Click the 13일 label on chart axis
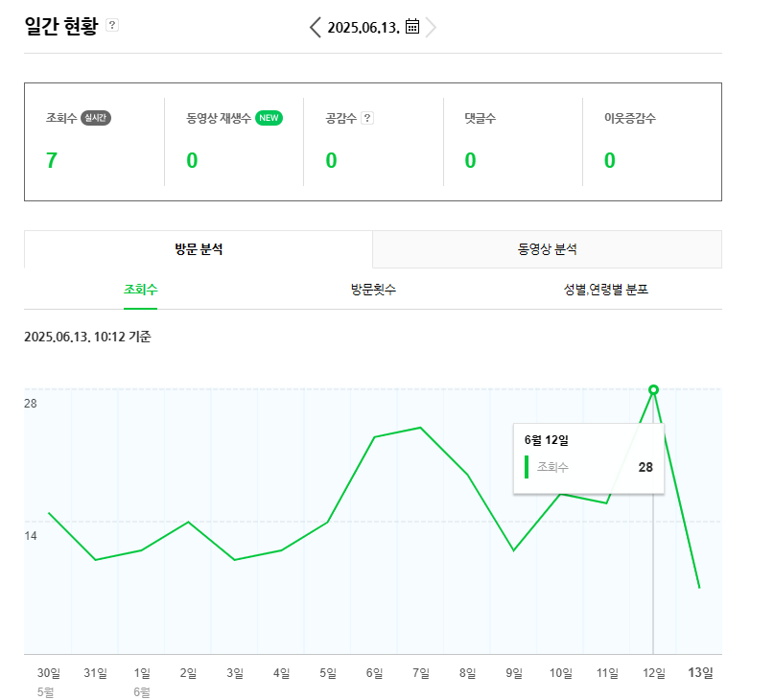Image resolution: width=774 pixels, height=700 pixels. click(700, 673)
